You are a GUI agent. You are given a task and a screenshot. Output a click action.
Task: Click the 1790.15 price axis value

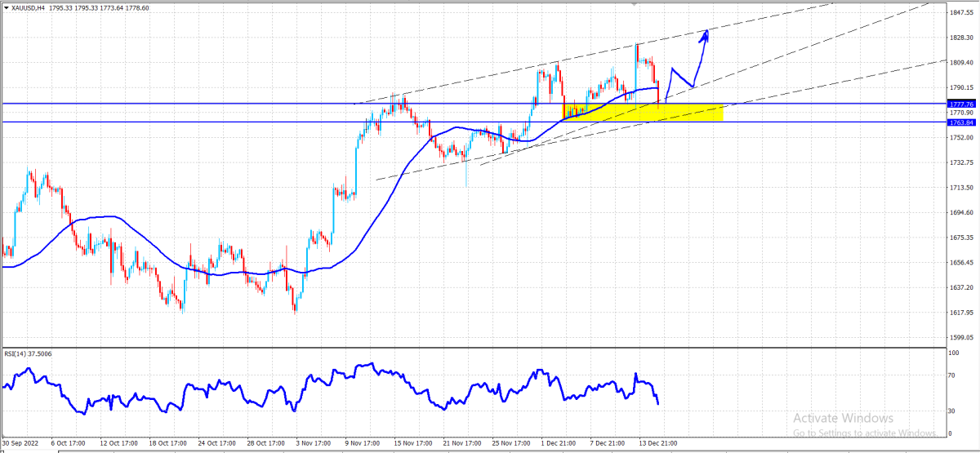tap(961, 87)
